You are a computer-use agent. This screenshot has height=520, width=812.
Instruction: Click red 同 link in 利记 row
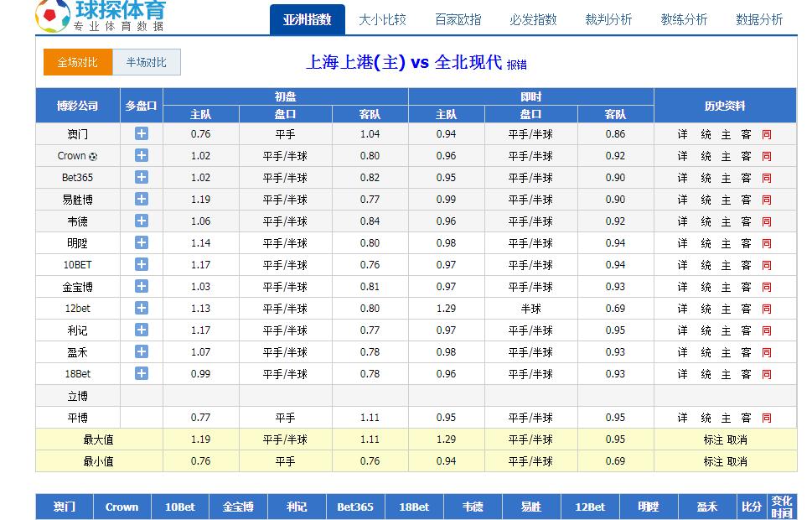(767, 330)
